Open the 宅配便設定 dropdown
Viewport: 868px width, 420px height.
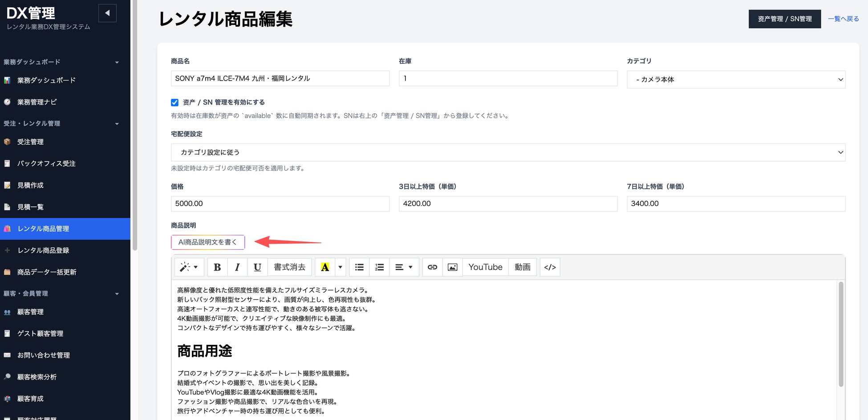click(x=508, y=152)
